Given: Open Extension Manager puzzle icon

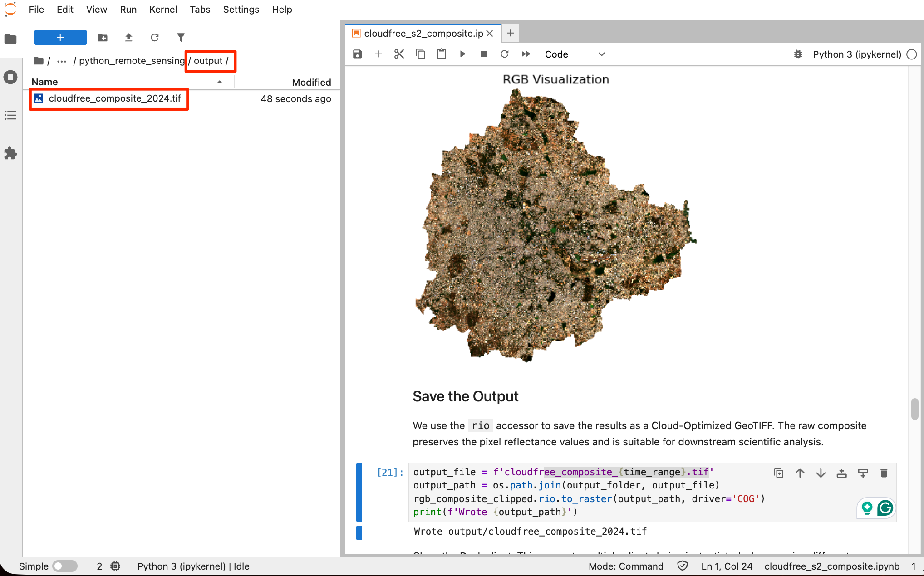Looking at the screenshot, I should (10, 153).
